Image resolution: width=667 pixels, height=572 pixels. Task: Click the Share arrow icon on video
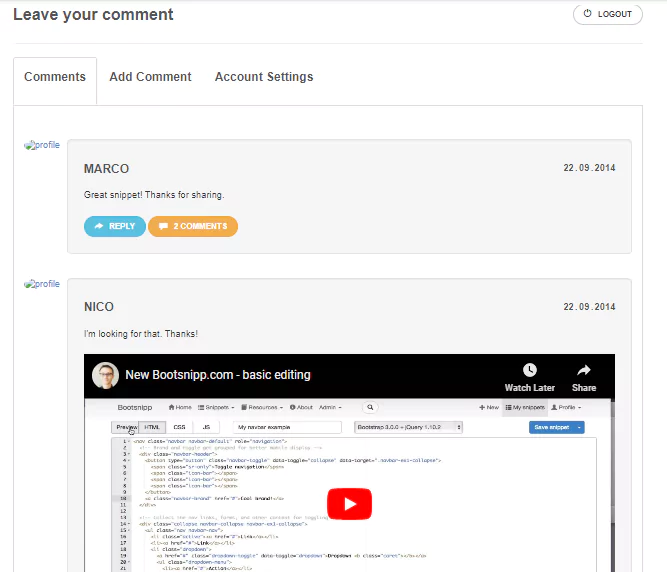tap(584, 370)
